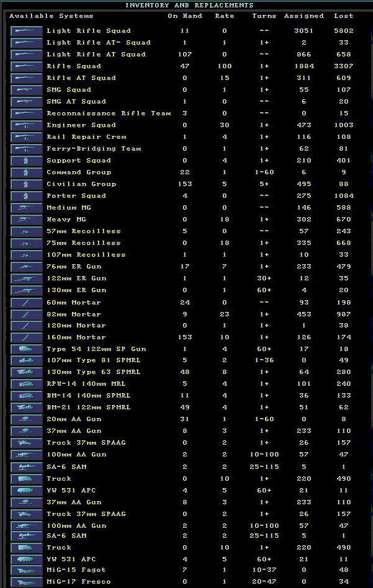The width and height of the screenshot is (373, 588).
Task: Select the 130mm ER Gun icon
Action: pyautogui.click(x=26, y=290)
